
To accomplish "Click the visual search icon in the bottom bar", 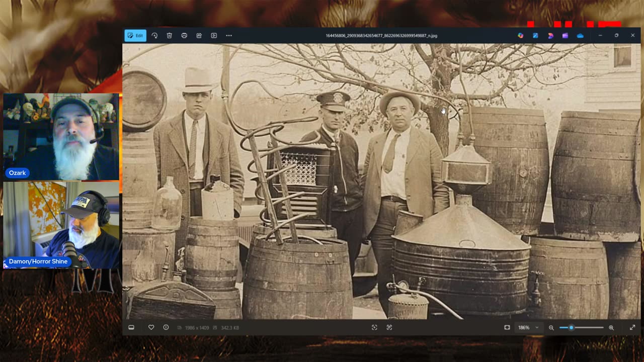I will tap(389, 327).
